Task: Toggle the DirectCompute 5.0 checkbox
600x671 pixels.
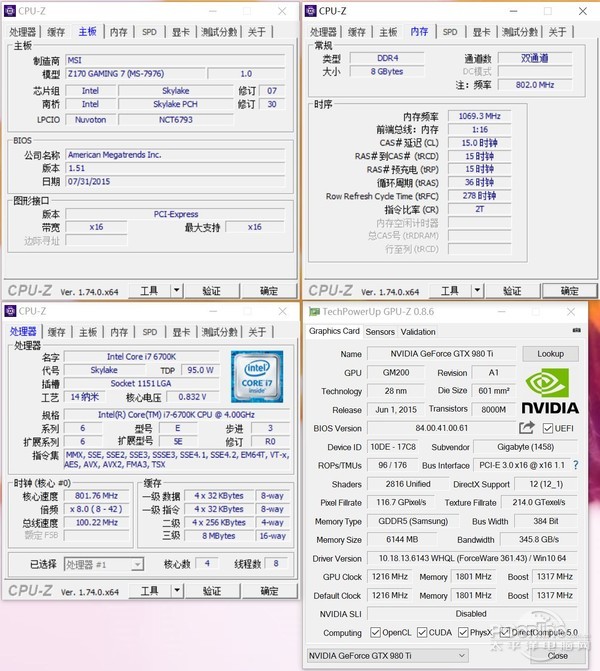Action: 505,632
